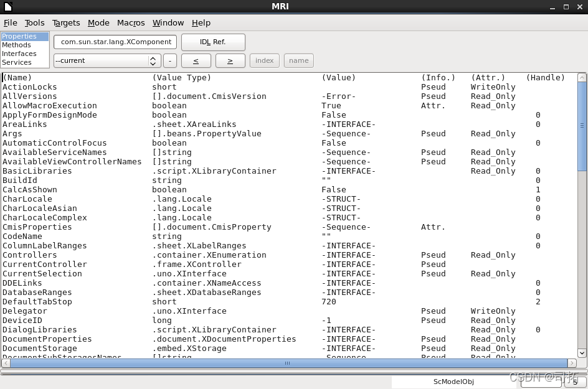Click the IDL Ref. button

tap(213, 42)
